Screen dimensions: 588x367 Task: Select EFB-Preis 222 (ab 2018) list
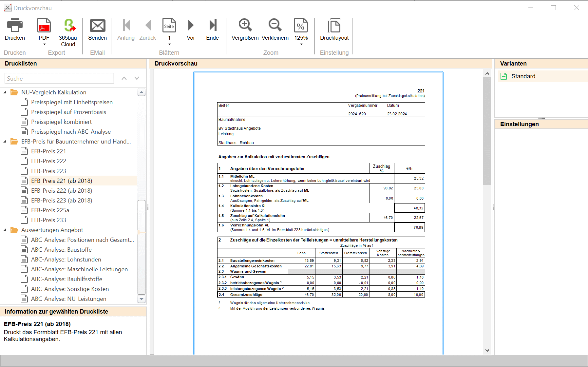point(62,191)
